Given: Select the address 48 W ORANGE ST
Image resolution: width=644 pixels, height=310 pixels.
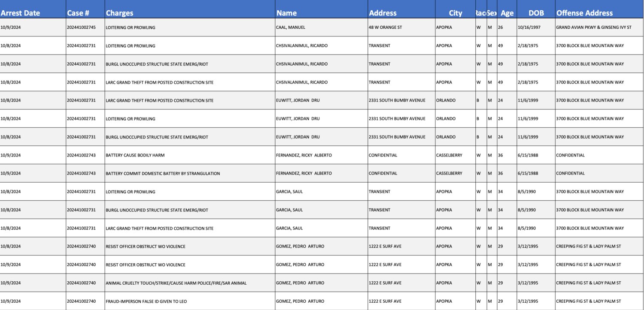Looking at the screenshot, I should click(385, 27).
